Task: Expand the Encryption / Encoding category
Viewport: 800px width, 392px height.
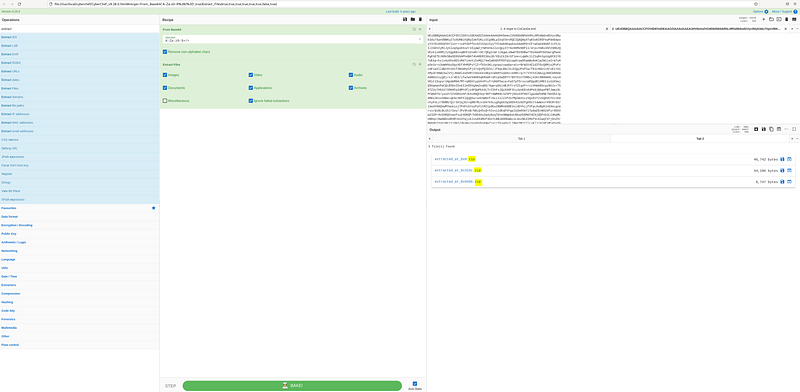Action: click(x=80, y=225)
